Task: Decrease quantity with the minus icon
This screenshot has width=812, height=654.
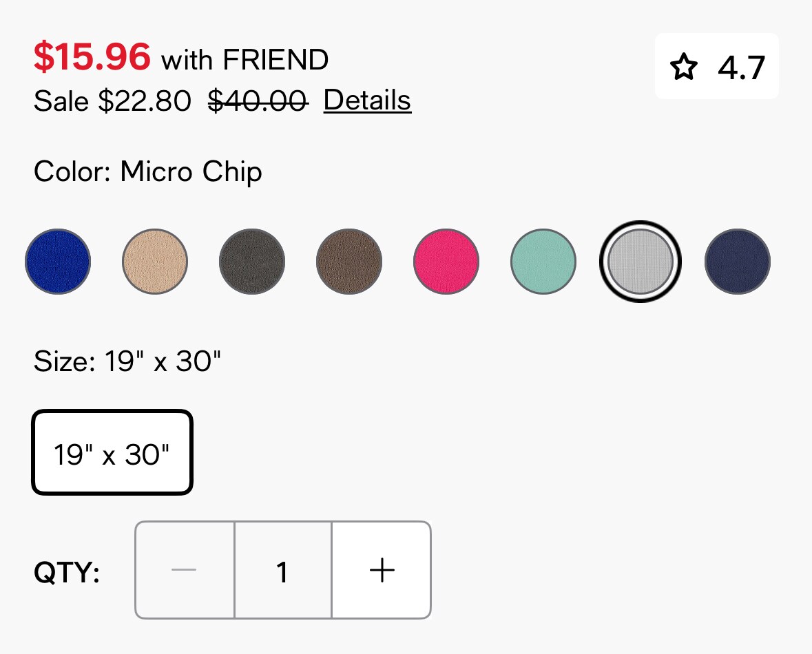Action: point(184,570)
